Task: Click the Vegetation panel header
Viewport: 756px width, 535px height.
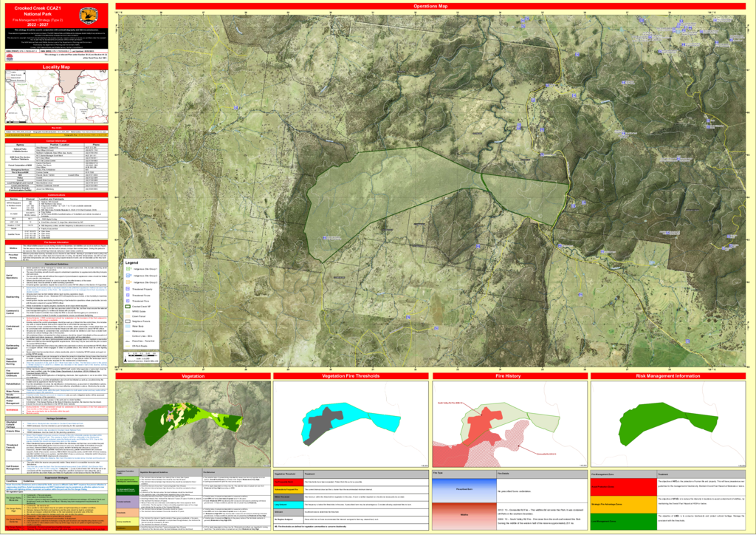Action: pos(193,376)
